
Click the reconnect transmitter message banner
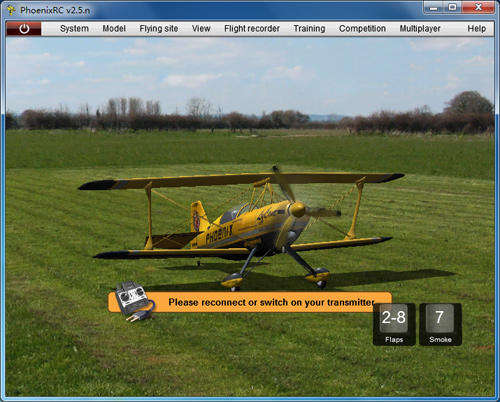[250, 302]
